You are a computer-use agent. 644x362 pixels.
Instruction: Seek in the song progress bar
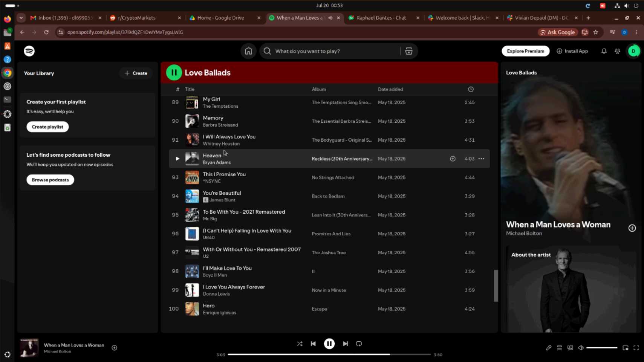coord(329,354)
